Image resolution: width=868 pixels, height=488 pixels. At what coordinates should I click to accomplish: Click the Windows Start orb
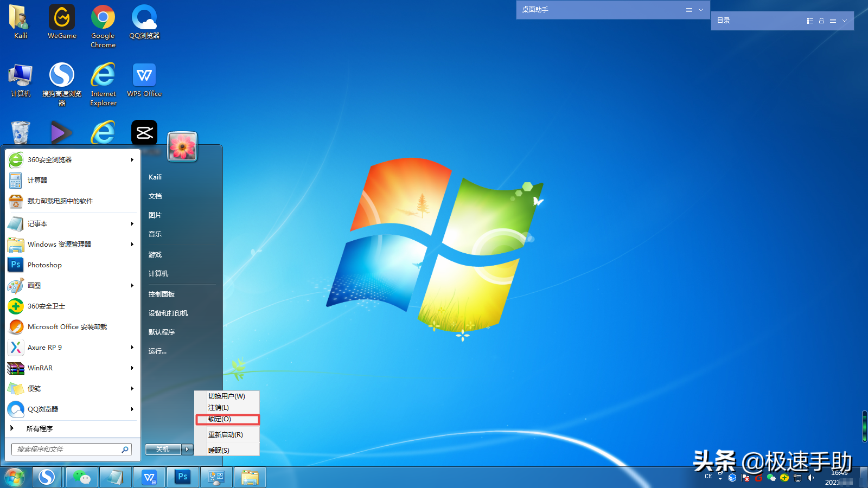tap(15, 477)
